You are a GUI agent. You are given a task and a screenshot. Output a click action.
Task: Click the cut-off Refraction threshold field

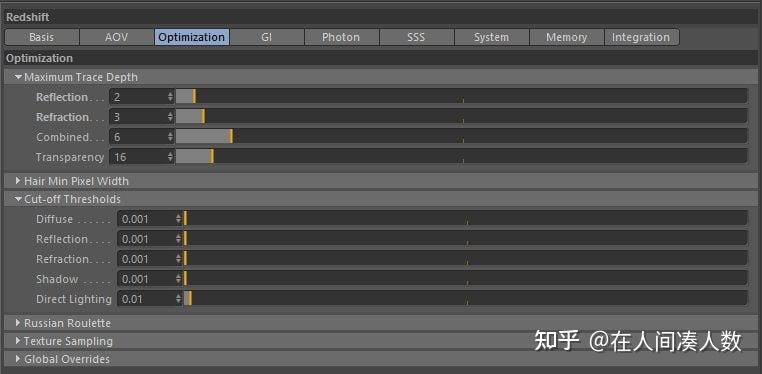pos(146,258)
